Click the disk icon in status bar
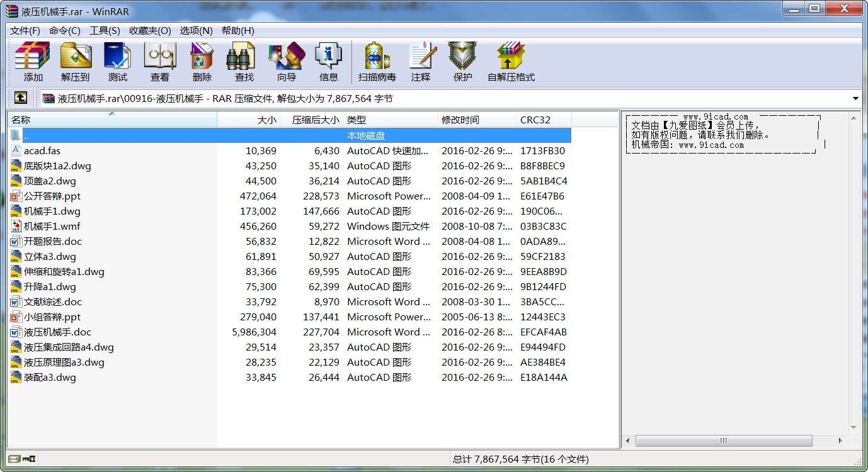The height and width of the screenshot is (472, 868). click(13, 459)
